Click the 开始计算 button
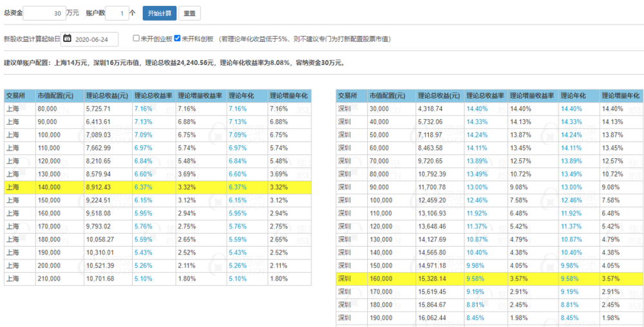The height and width of the screenshot is (327, 644). point(160,13)
